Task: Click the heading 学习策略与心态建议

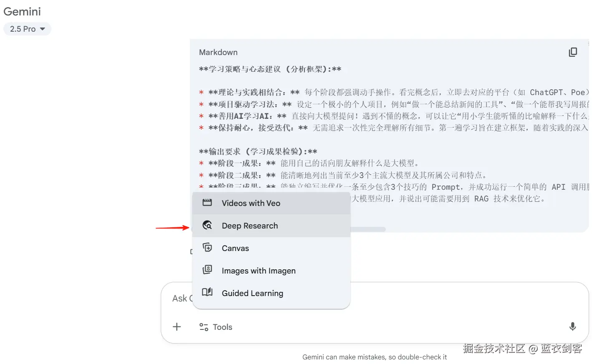Action: tap(270, 69)
